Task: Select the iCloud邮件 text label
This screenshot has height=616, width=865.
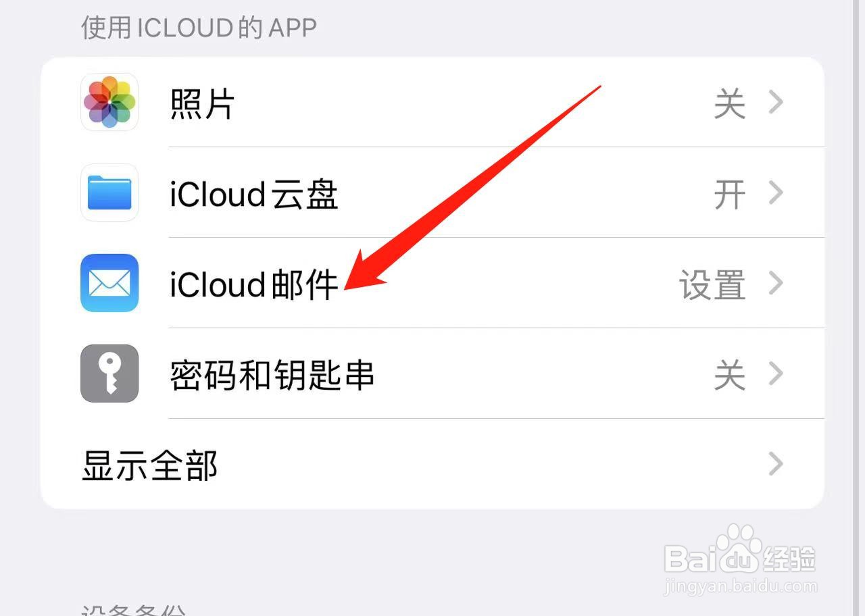Action: [254, 285]
